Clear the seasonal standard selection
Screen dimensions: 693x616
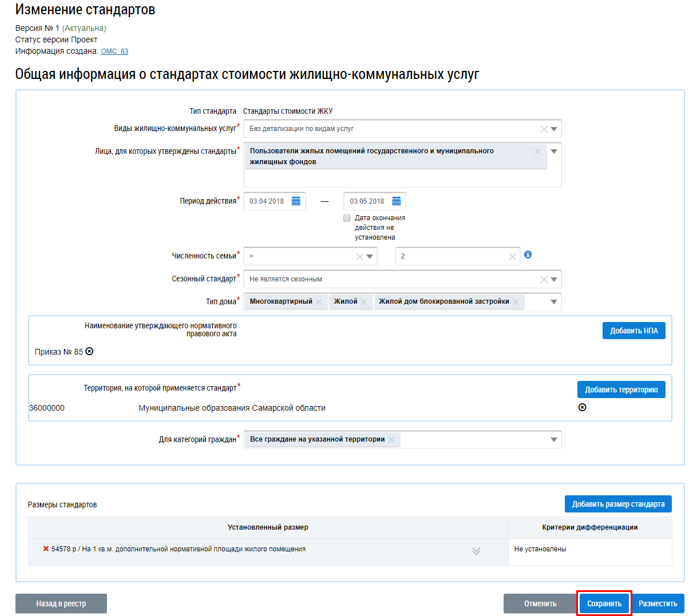click(x=544, y=280)
